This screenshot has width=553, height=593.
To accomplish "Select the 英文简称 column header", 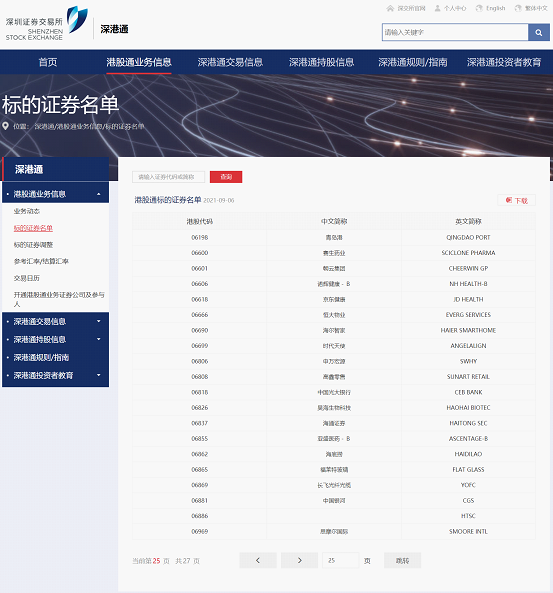I will point(468,221).
